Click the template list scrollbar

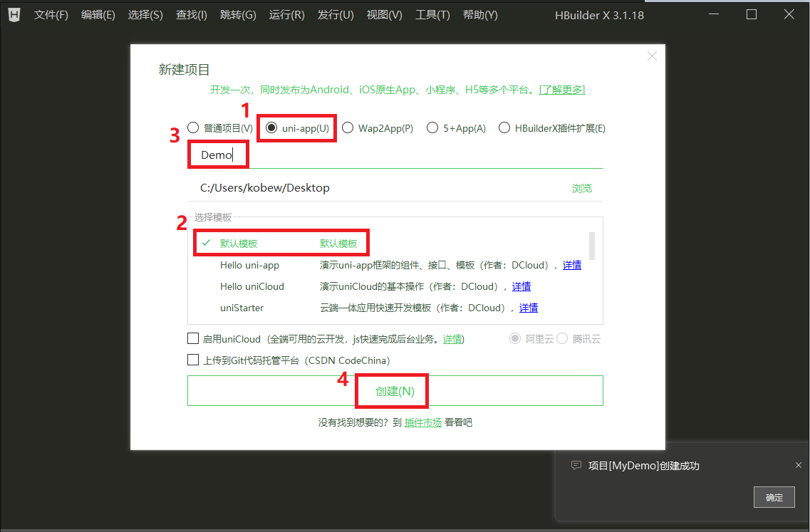(591, 246)
